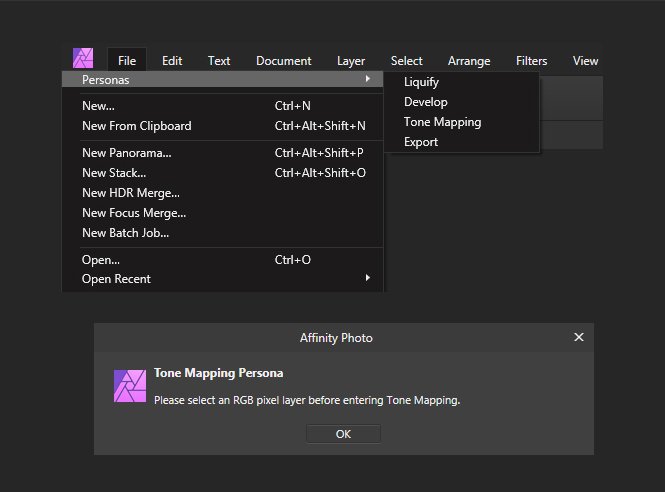Screen dimensions: 665x492
Task: Select New... from File menu
Action: [223, 106]
